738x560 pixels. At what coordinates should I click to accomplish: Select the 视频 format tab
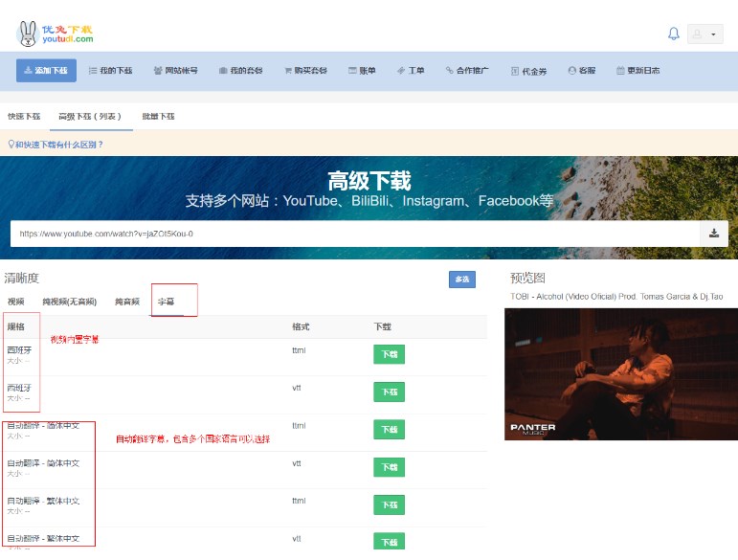click(16, 302)
